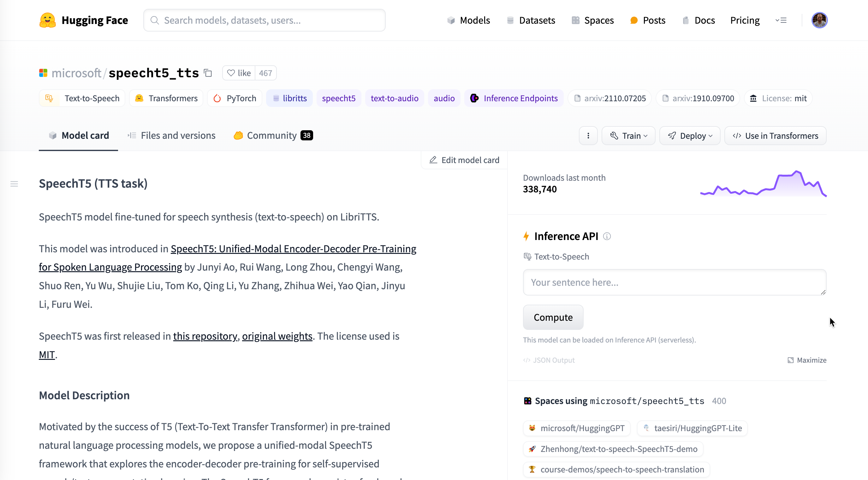Screen dimensions: 868x480
Task: Switch to Files and versions tab
Action: point(171,135)
